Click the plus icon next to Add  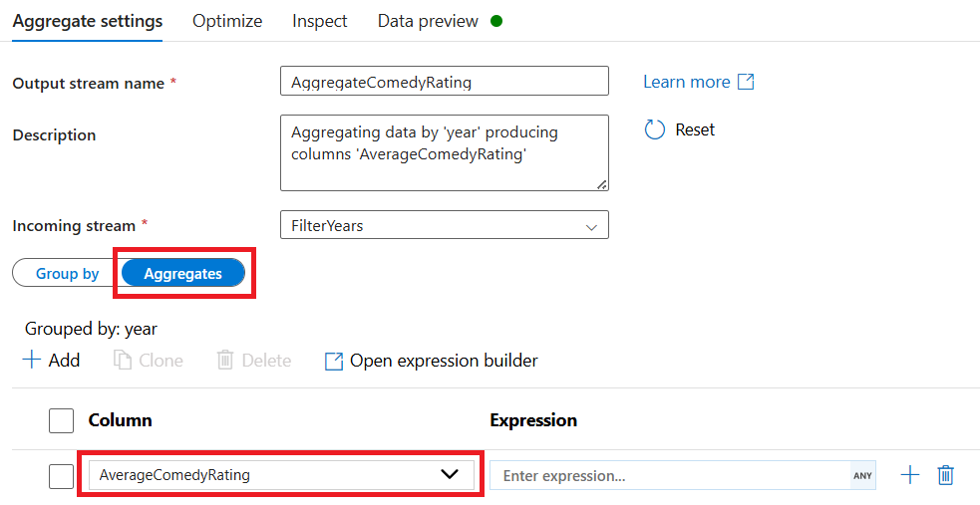(x=32, y=360)
